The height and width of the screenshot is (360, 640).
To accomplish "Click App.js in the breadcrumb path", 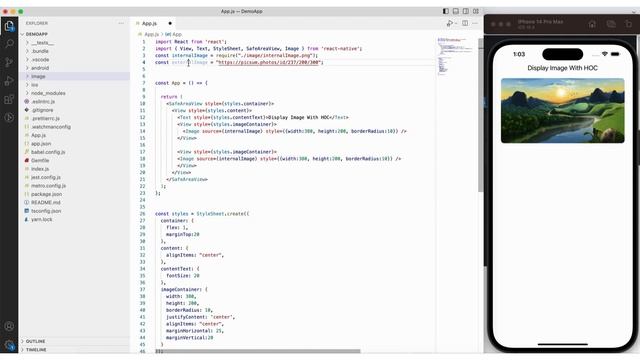I will click(x=152, y=34).
